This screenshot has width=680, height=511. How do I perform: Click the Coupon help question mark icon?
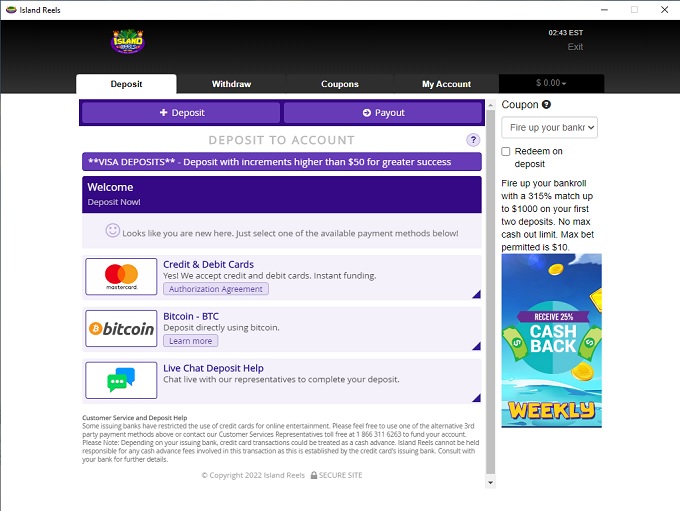pyautogui.click(x=546, y=105)
